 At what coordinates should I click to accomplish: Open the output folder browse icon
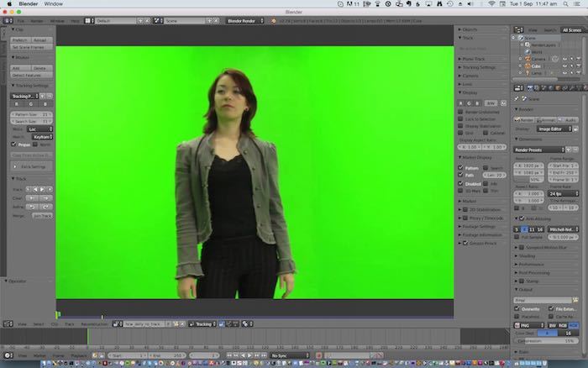pyautogui.click(x=575, y=300)
